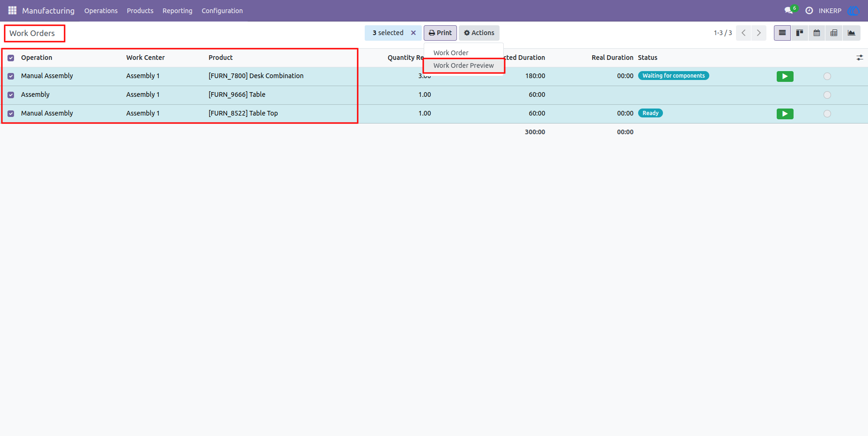This screenshot has width=868, height=436.
Task: Switch to pivot table view
Action: (x=834, y=33)
